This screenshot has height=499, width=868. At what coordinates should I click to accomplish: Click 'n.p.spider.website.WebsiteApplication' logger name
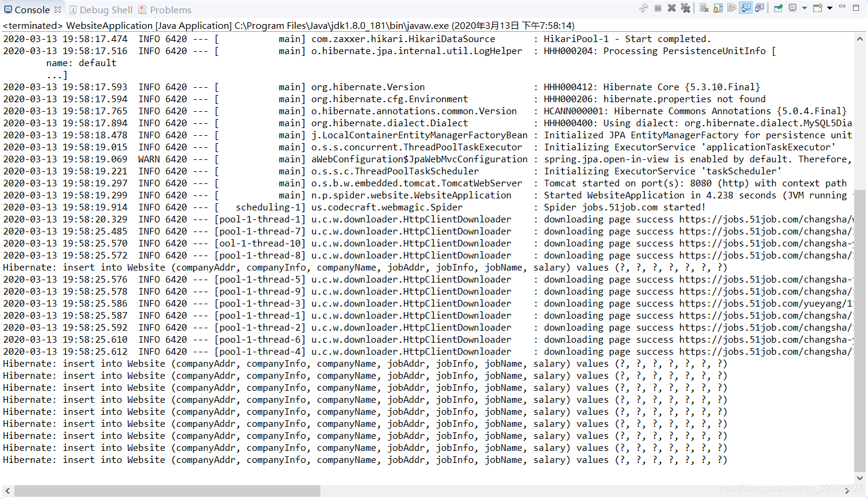point(411,195)
